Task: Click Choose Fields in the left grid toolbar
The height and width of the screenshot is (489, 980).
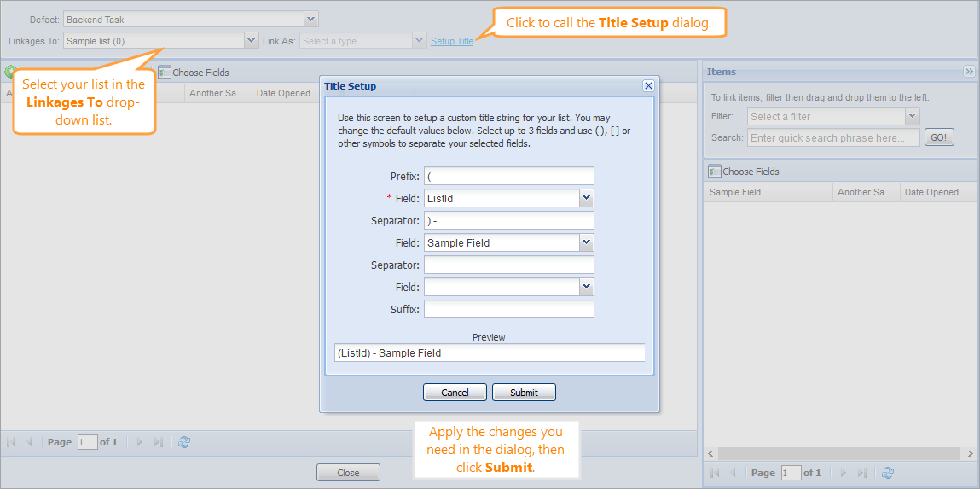Action: coord(194,73)
